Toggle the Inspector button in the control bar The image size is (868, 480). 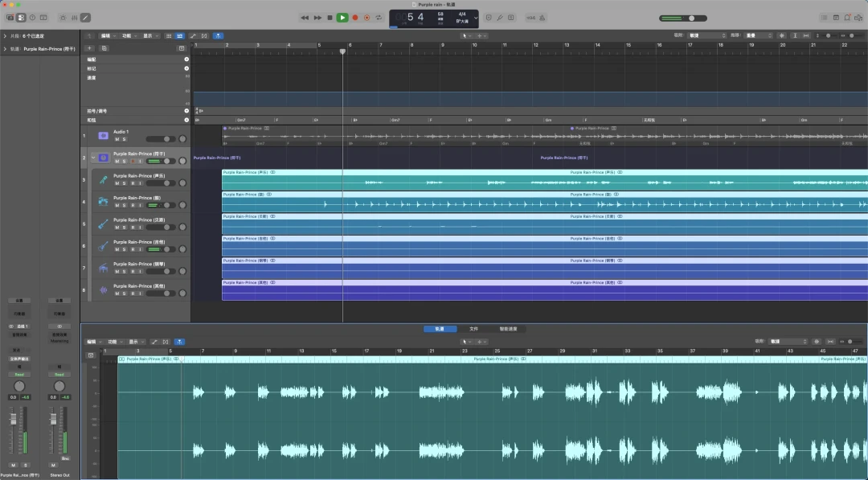point(21,18)
